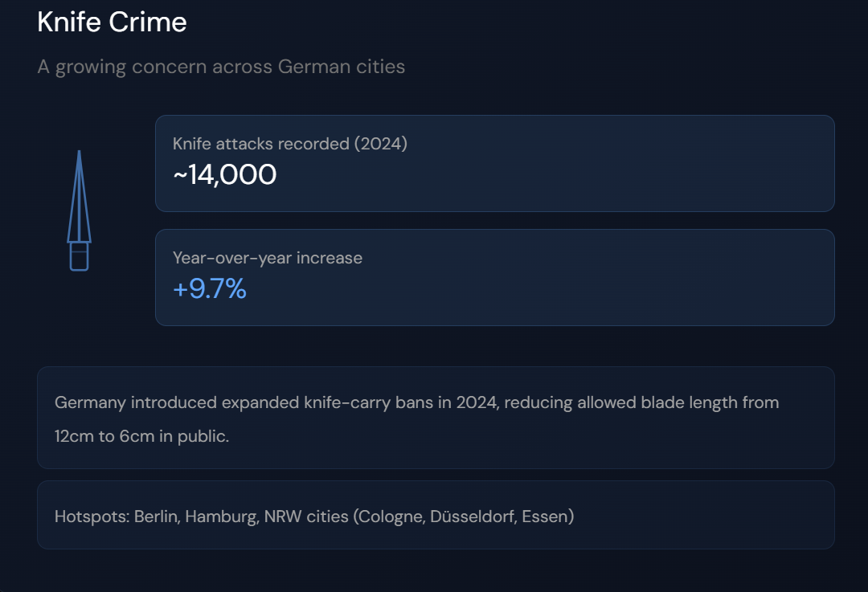Click the 12cm to 6cm in public line

coord(141,436)
